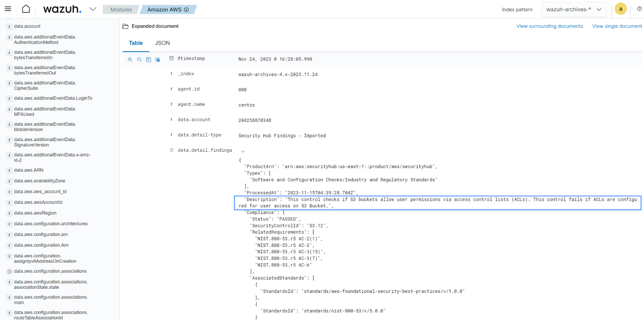Open the user avatar menu
644x320 pixels.
click(x=620, y=9)
